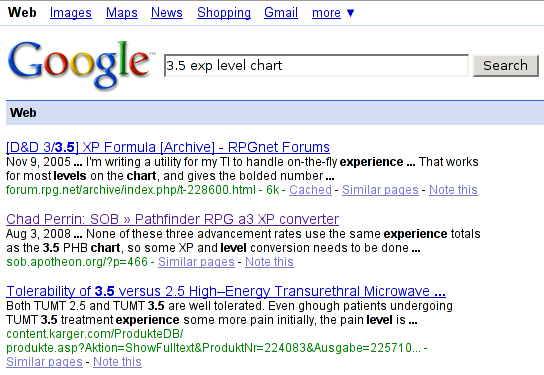Image resolution: width=544 pixels, height=375 pixels.
Task: Open the Maps link
Action: click(122, 12)
